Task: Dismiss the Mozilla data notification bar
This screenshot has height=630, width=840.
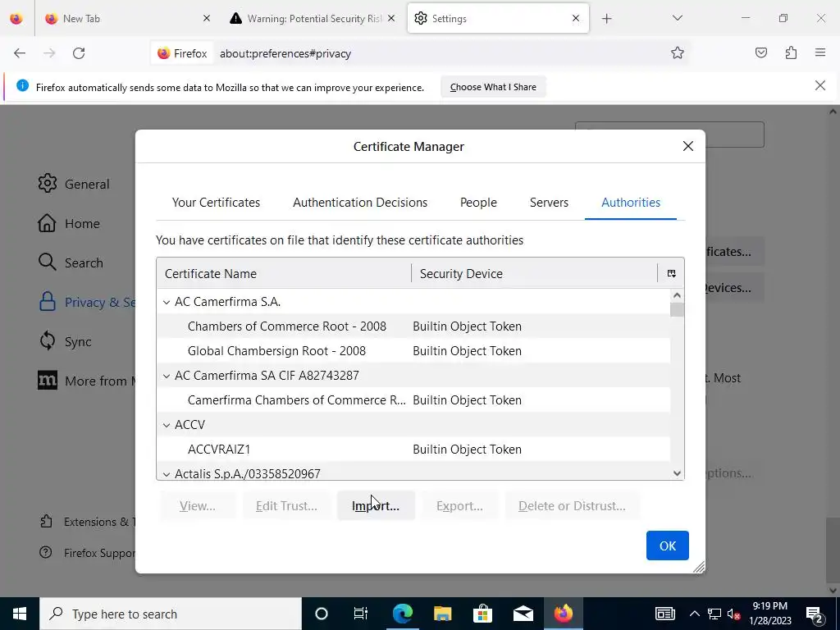Action: [819, 85]
